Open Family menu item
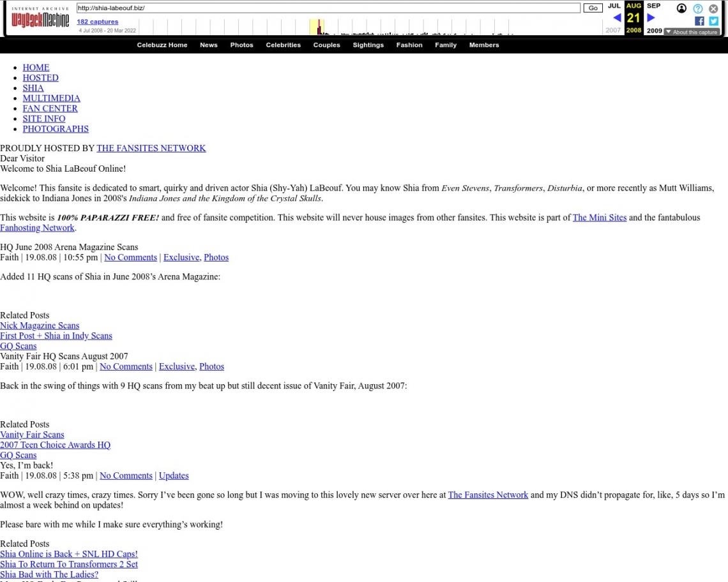728x582 pixels. pyautogui.click(x=446, y=45)
